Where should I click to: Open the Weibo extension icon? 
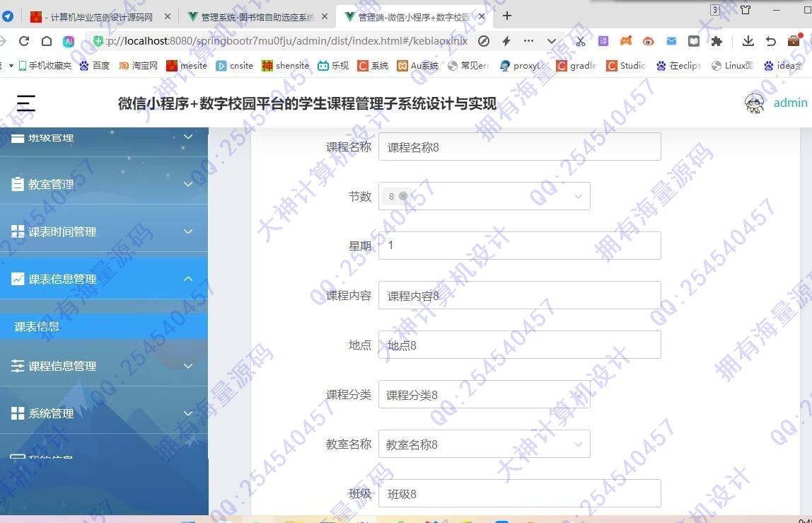coord(649,41)
